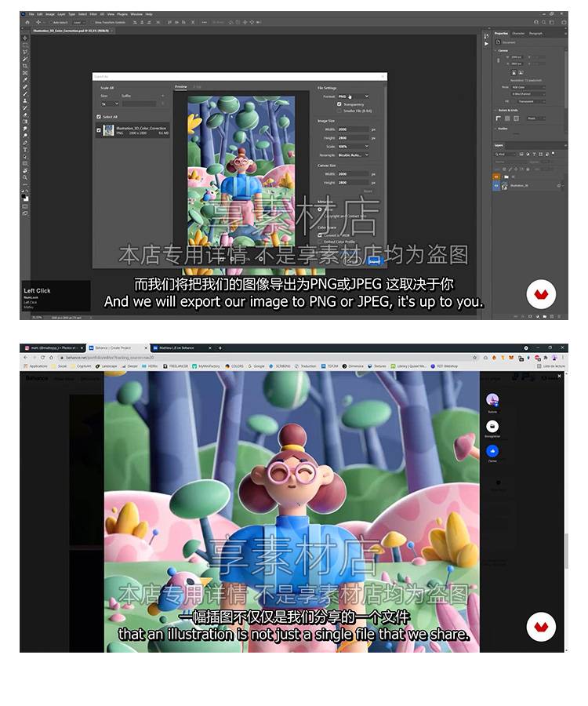
Task: Click the Image Size Width field
Action: tap(353, 129)
